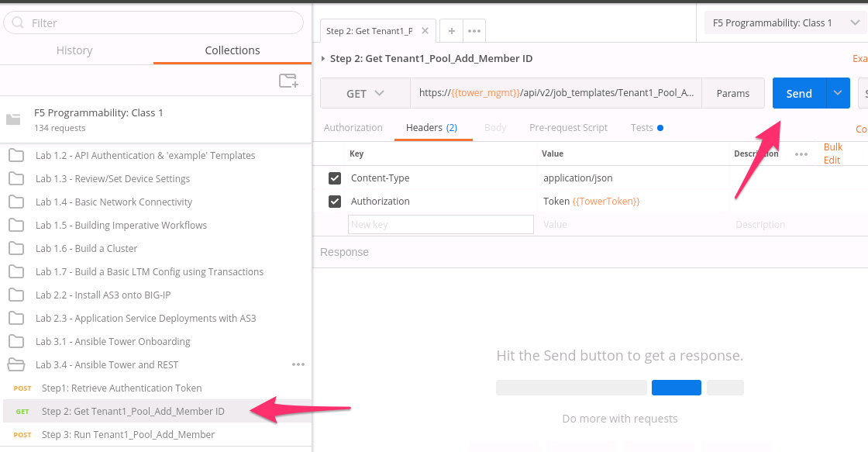Click the new collection icon
Image resolution: width=868 pixels, height=452 pixels.
[288, 81]
